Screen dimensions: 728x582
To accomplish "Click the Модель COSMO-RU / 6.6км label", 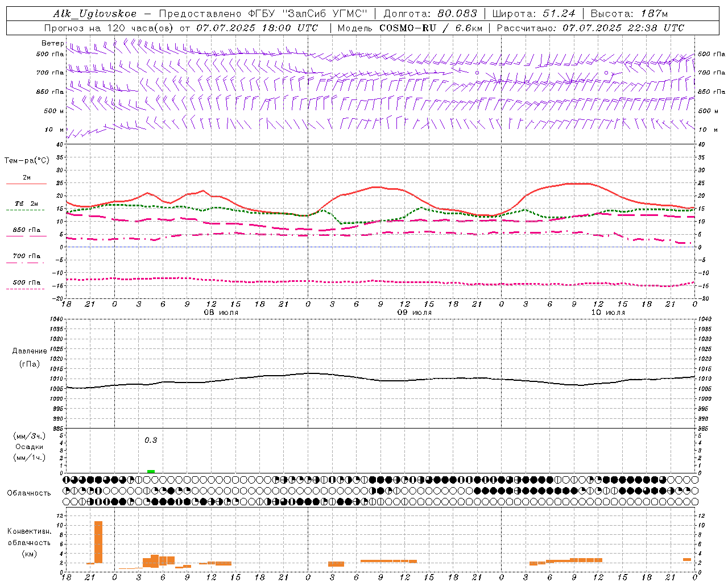I will point(410,28).
